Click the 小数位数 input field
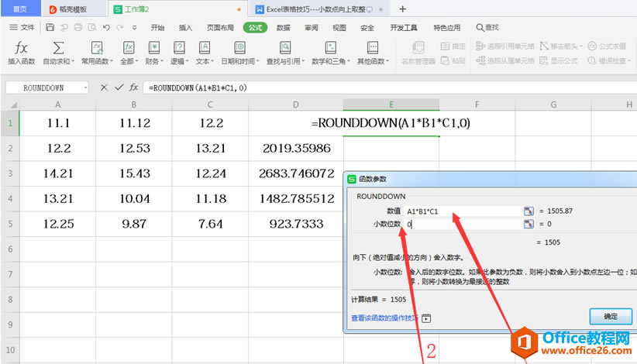This screenshot has height=364, width=637. point(463,224)
